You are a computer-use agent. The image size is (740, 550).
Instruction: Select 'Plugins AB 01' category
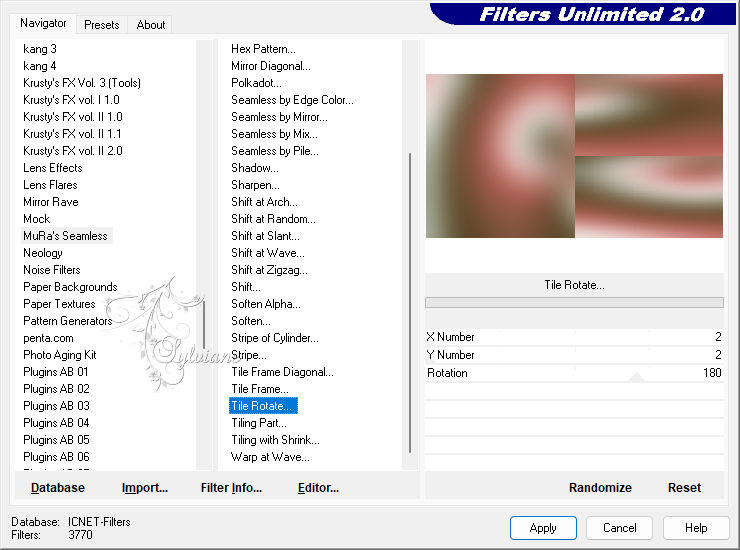pyautogui.click(x=56, y=372)
